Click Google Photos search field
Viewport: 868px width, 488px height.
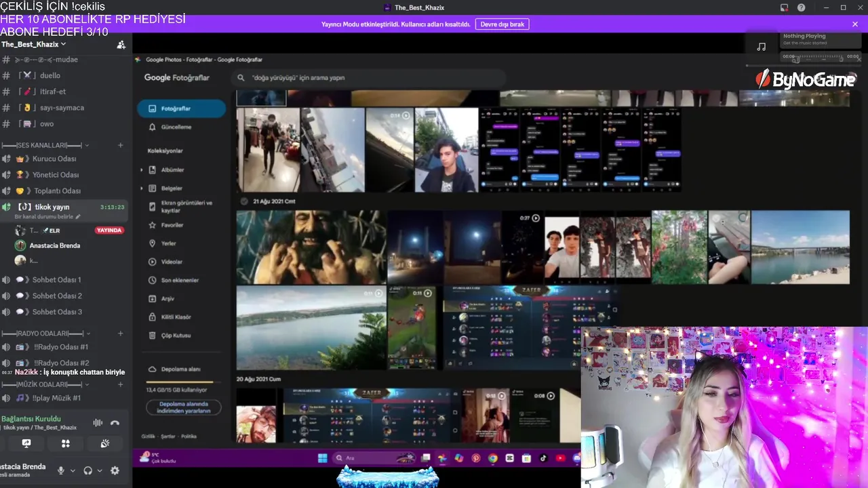point(370,78)
